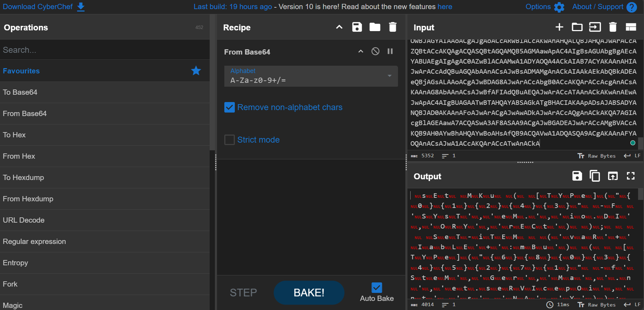Click the input line count indicator
This screenshot has height=310, width=644.
click(x=449, y=156)
